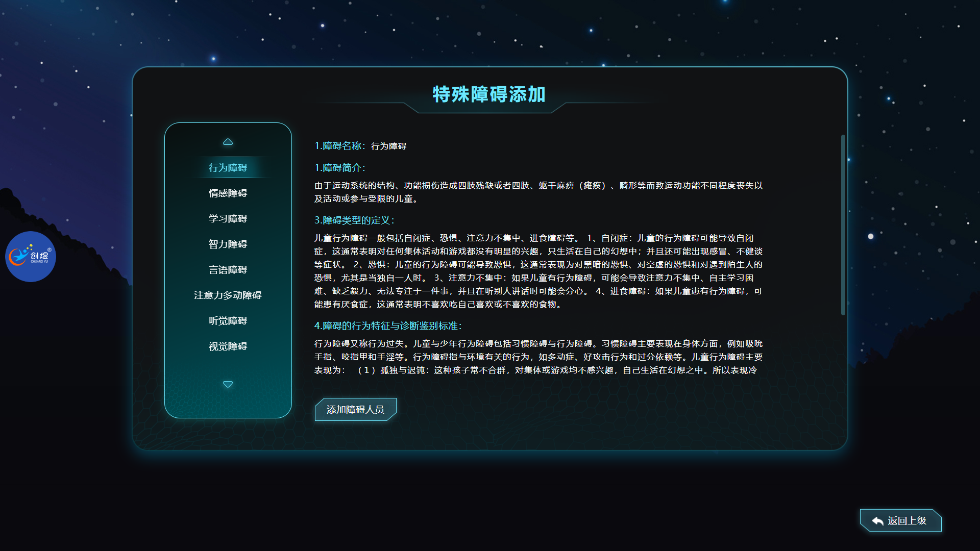Screen dimensions: 980x551
Task: Select 行为障碍 in the sidebar
Action: 228,167
